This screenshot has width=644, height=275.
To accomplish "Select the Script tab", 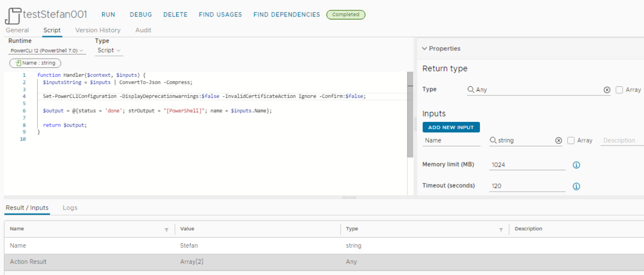I will tap(52, 30).
